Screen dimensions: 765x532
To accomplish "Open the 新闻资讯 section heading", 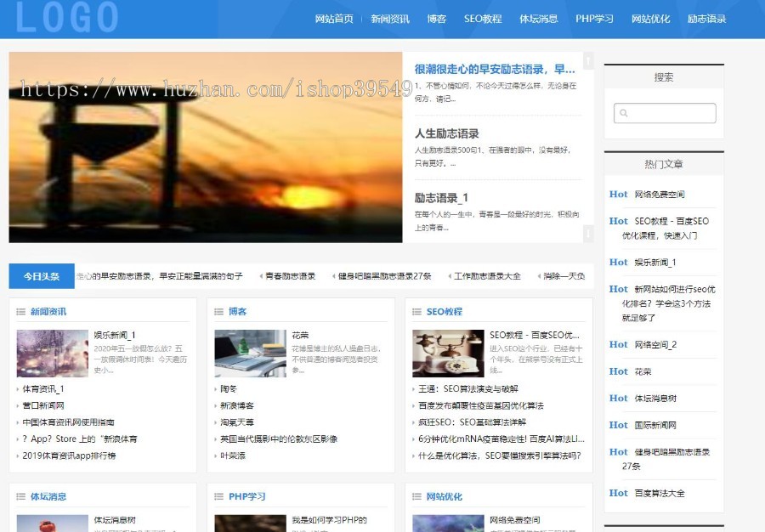I will pos(48,312).
